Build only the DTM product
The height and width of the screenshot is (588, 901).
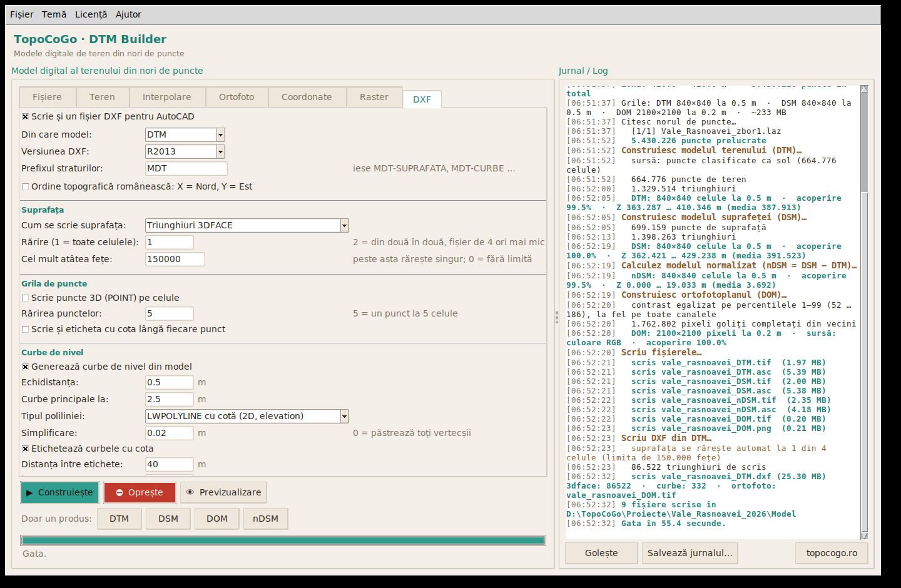pyautogui.click(x=119, y=519)
